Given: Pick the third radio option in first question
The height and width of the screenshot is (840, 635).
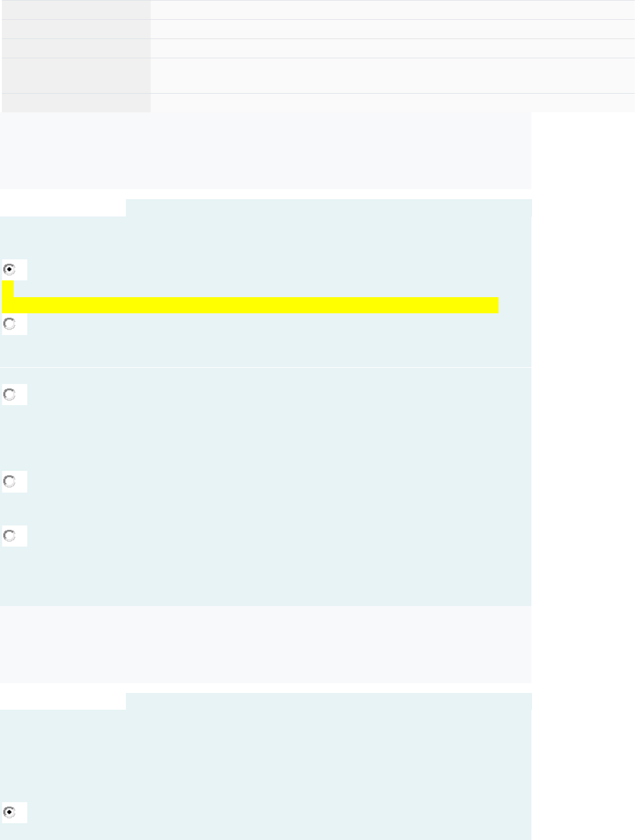Looking at the screenshot, I should tap(9, 395).
